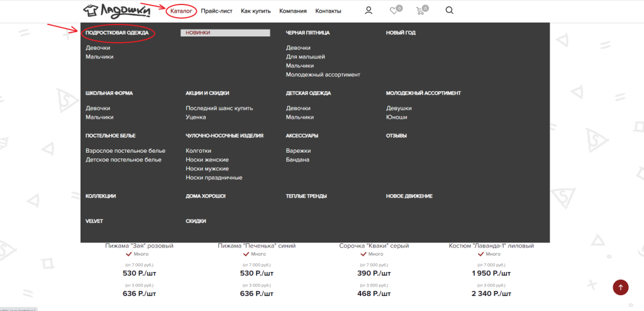The height and width of the screenshot is (311, 644).
Task: Click the 468 Р./шт price
Action: pos(374,293)
